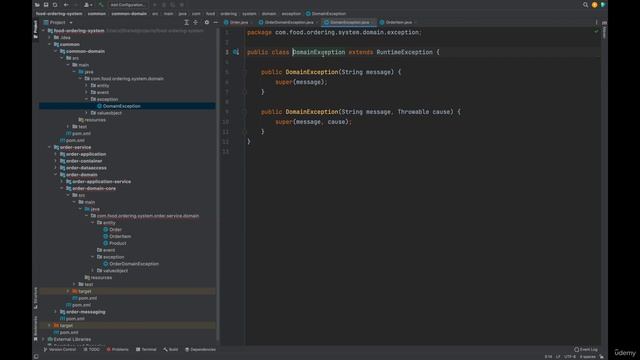Expand the order-application module

coord(56,154)
